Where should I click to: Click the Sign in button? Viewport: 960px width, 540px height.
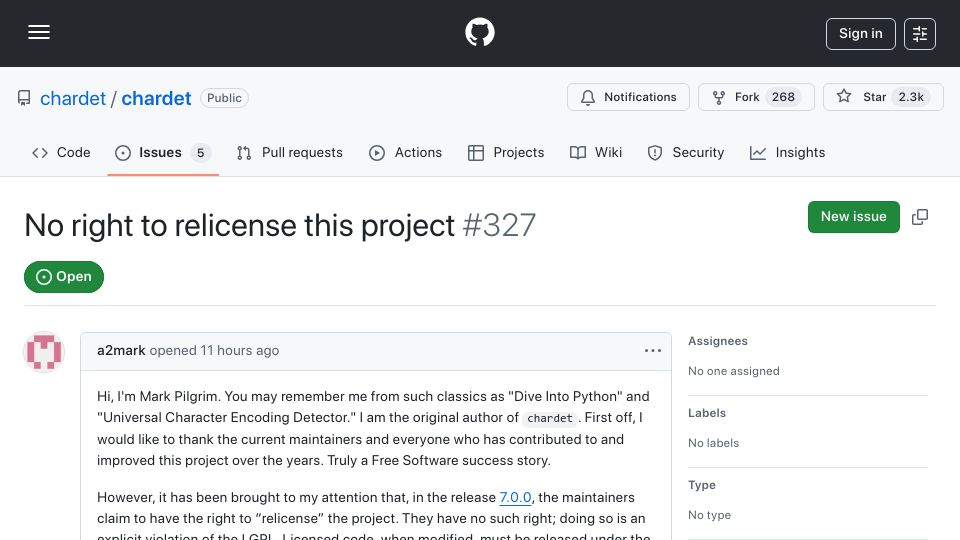[860, 34]
